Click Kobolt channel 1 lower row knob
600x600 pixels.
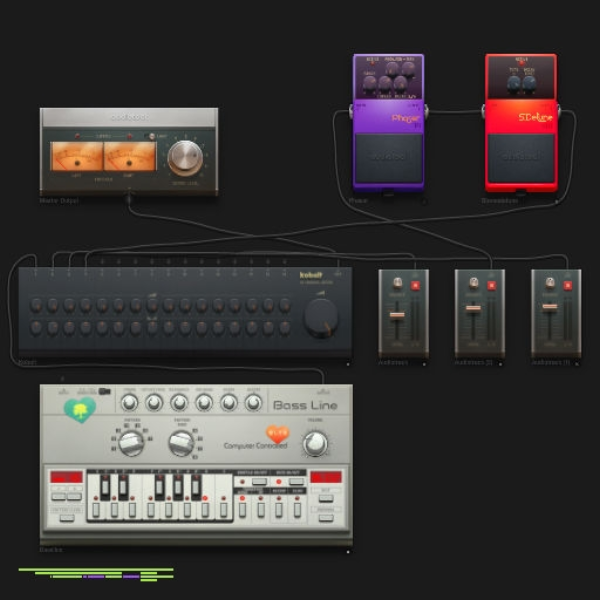pyautogui.click(x=36, y=328)
